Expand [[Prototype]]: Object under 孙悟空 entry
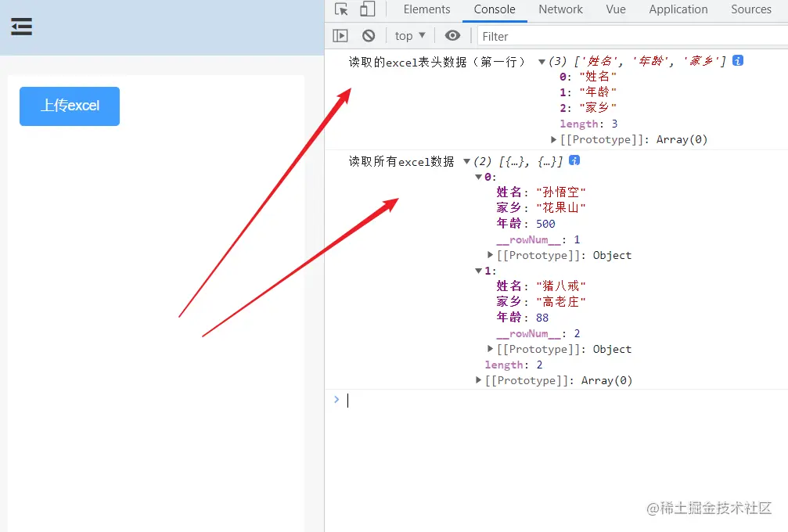 pos(490,255)
